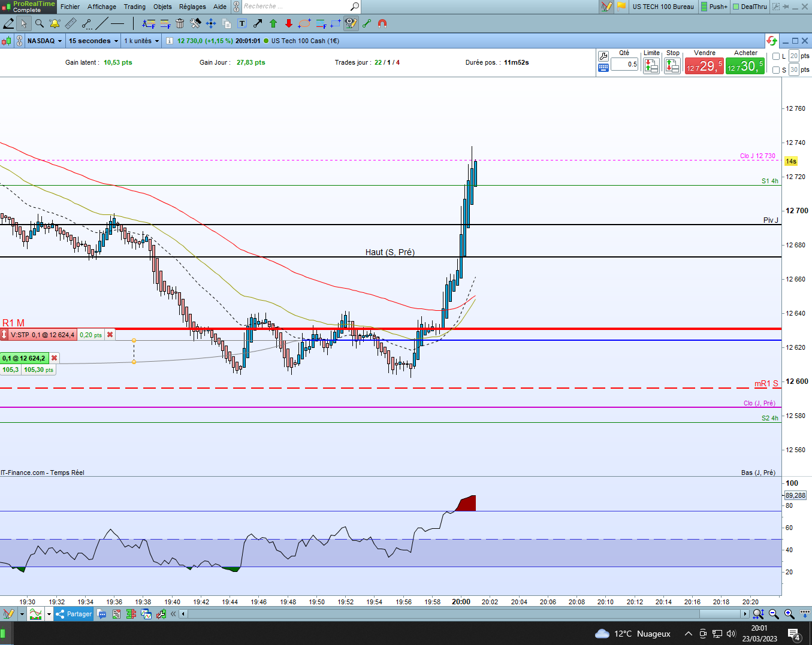Click the red Vendre price button
This screenshot has height=645, width=812.
[x=704, y=66]
